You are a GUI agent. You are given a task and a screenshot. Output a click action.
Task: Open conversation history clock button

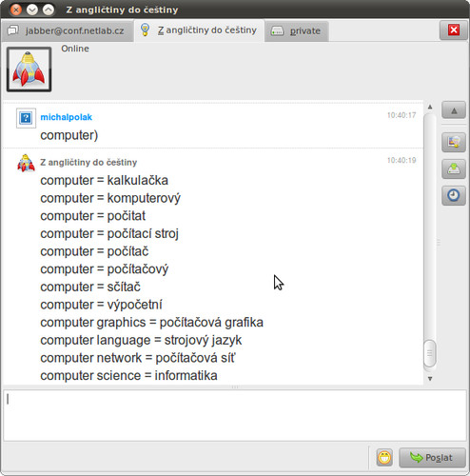tap(454, 195)
